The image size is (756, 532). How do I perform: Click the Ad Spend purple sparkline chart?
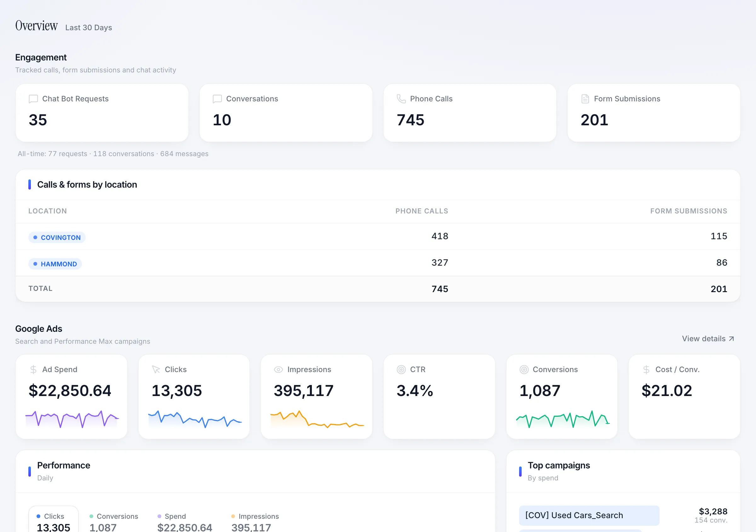click(x=72, y=419)
